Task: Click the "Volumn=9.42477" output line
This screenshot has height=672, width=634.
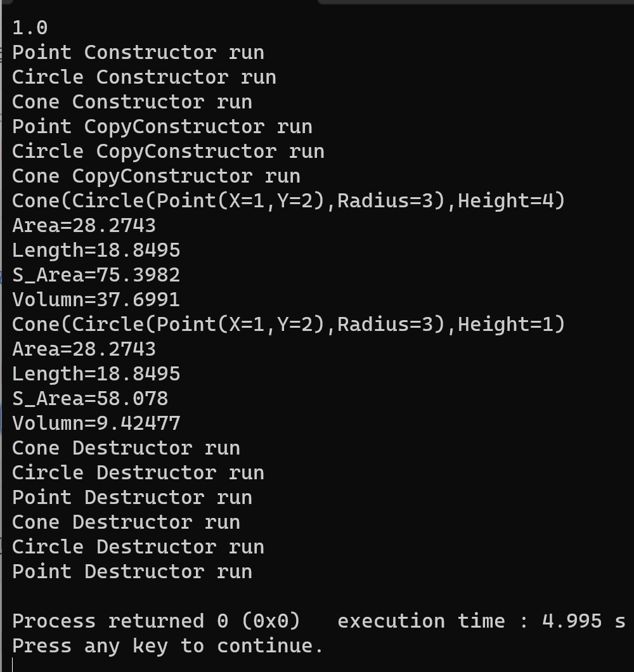Action: pos(96,423)
